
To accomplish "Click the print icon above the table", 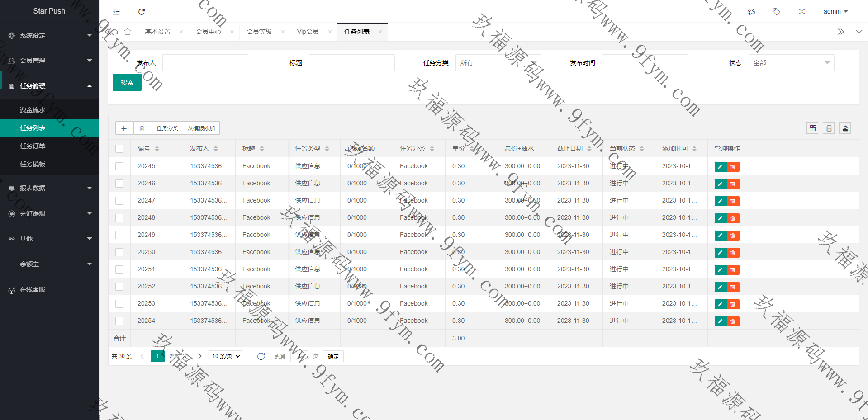I will [829, 128].
